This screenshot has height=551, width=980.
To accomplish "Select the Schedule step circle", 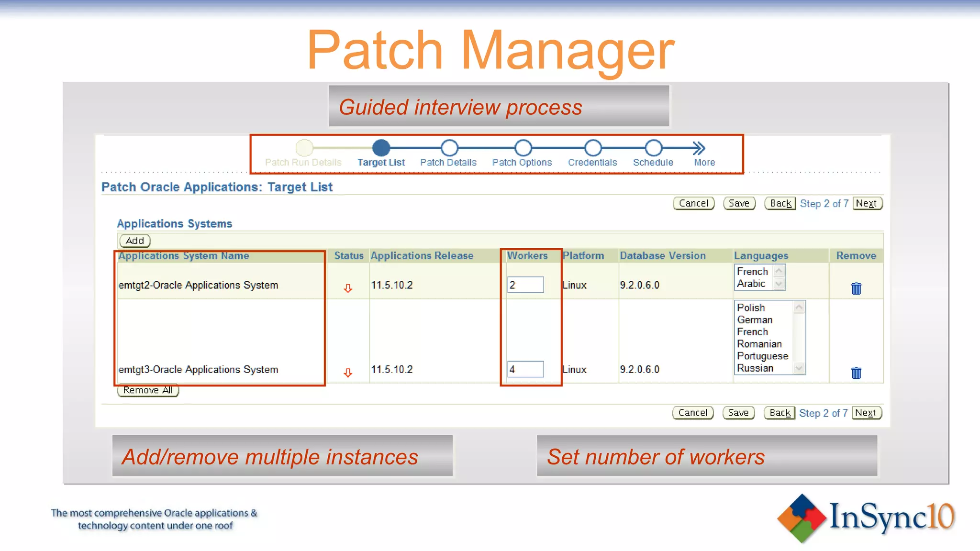I will (653, 148).
